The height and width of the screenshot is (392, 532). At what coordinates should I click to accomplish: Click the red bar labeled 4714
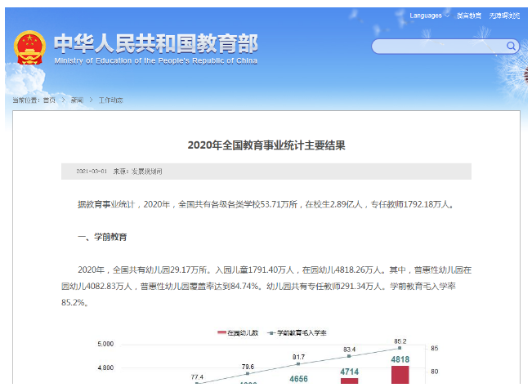(x=349, y=381)
